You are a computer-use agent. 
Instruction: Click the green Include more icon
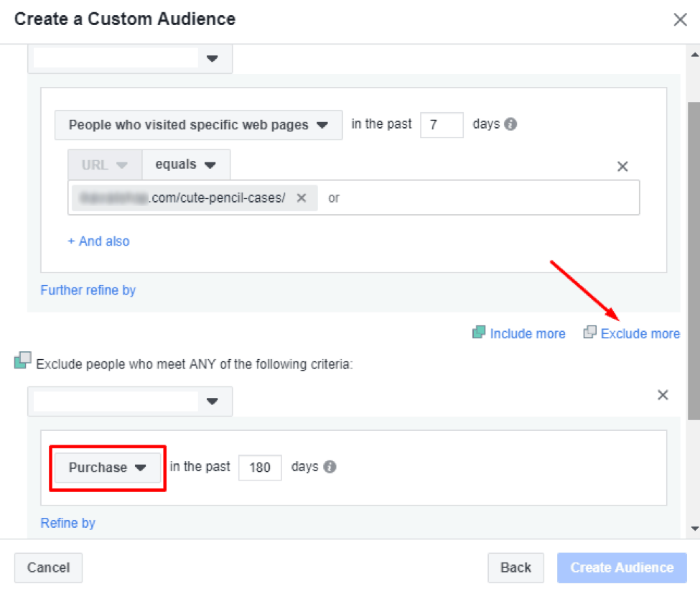(x=478, y=333)
